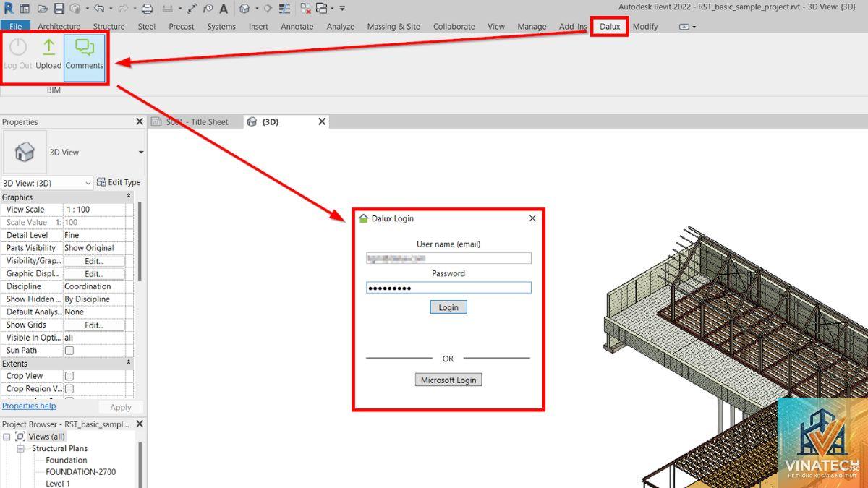This screenshot has height=488, width=868.
Task: Collapse the Structural Plans tree node
Action: tap(20, 448)
